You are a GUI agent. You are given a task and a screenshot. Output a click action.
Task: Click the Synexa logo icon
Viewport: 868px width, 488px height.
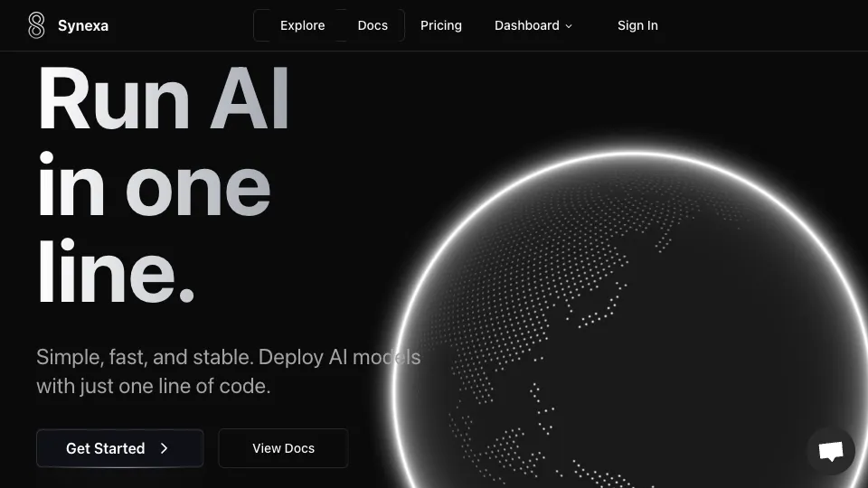click(36, 25)
